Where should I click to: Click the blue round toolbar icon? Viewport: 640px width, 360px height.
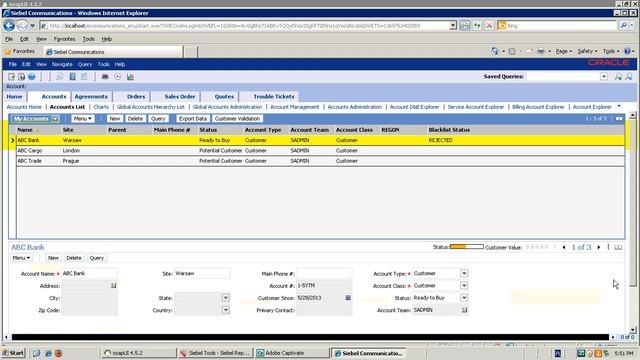(31, 77)
